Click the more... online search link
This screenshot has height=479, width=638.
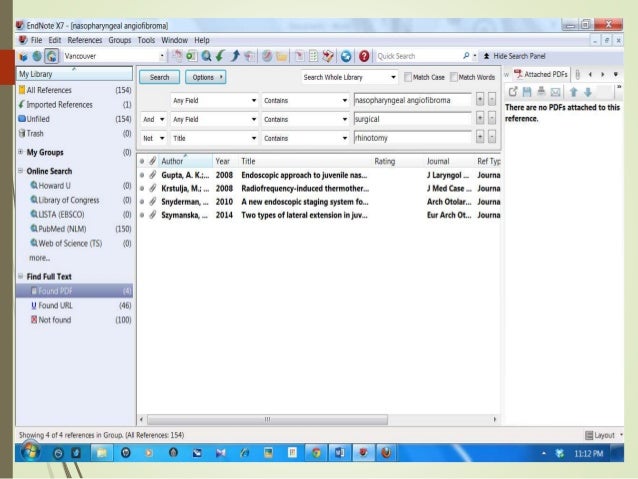(39, 258)
